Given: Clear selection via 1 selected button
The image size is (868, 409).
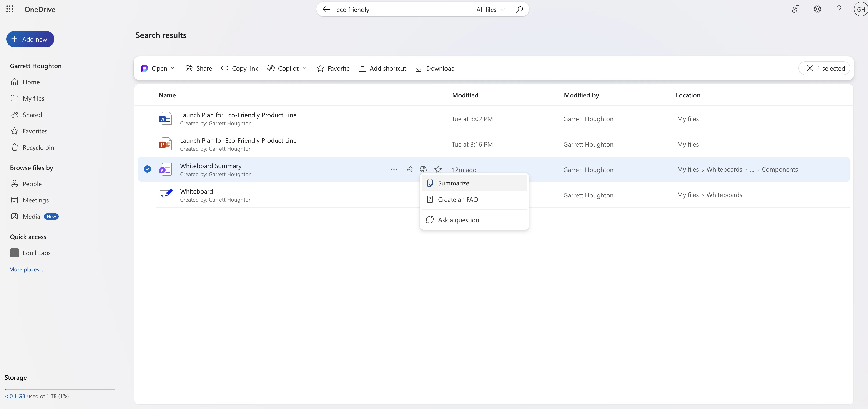Looking at the screenshot, I should pos(824,68).
